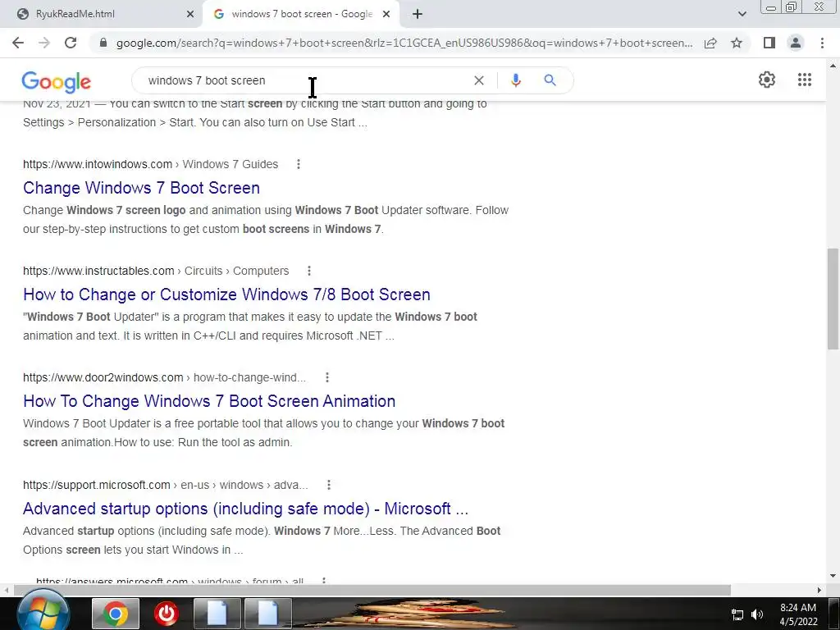Click the instructables.com URL breadcrumb
The image size is (840, 630).
[x=156, y=271]
